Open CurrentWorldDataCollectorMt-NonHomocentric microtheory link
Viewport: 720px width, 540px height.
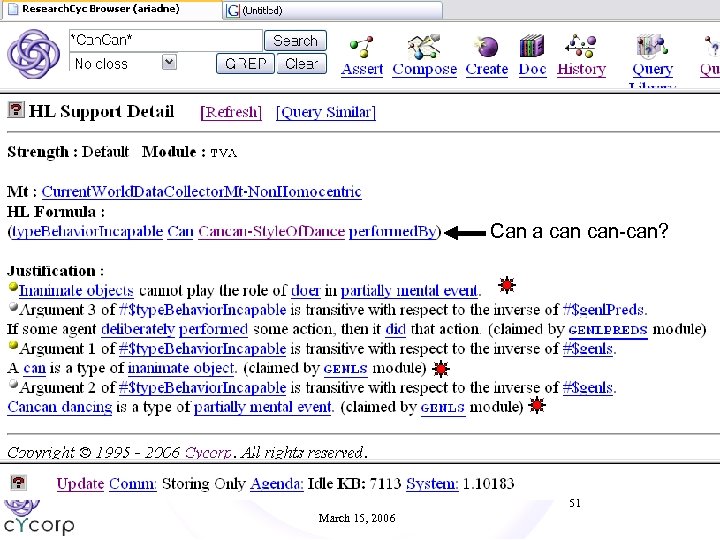click(202, 191)
